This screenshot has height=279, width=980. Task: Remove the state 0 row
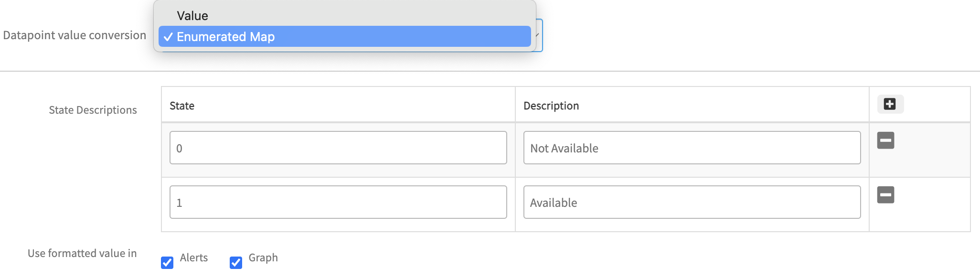(x=885, y=140)
